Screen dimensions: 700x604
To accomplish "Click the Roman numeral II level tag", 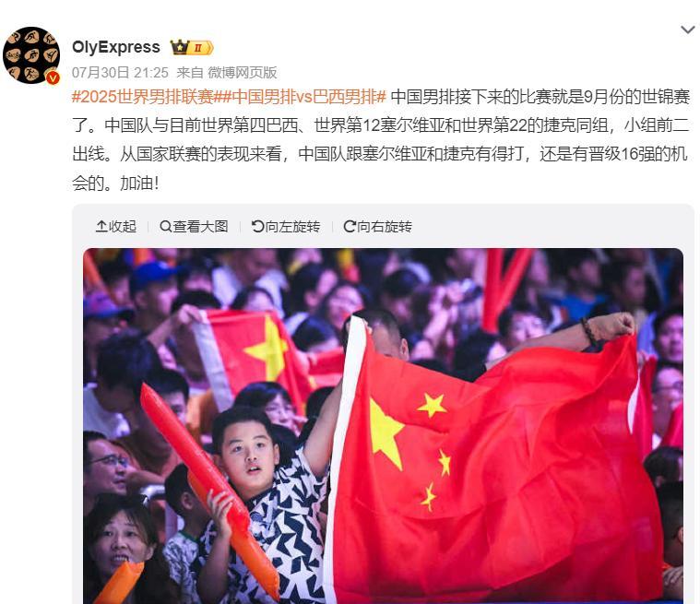I will click(200, 47).
